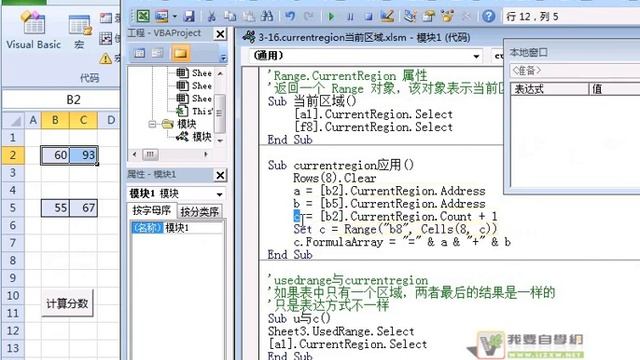This screenshot has width=640, height=360.
Task: Redo the last edit in VBA
Action: [x=309, y=17]
